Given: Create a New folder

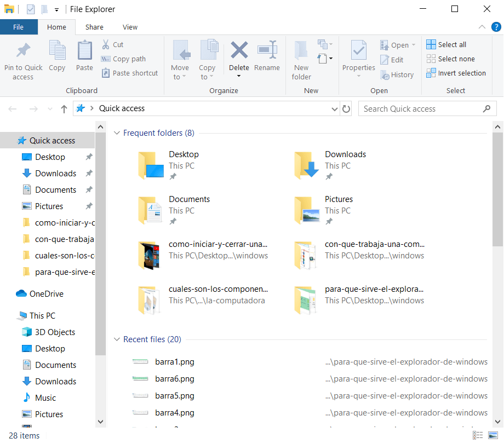Looking at the screenshot, I should (301, 60).
